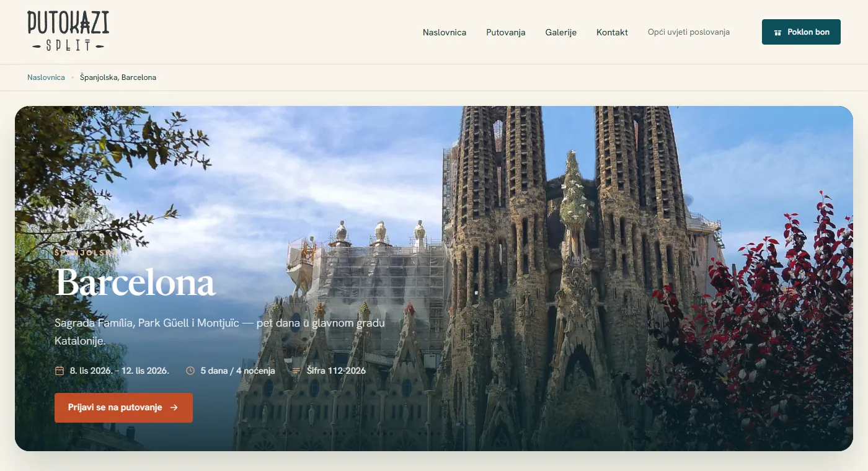The image size is (868, 471).
Task: Go to the Galerije page
Action: (x=561, y=32)
